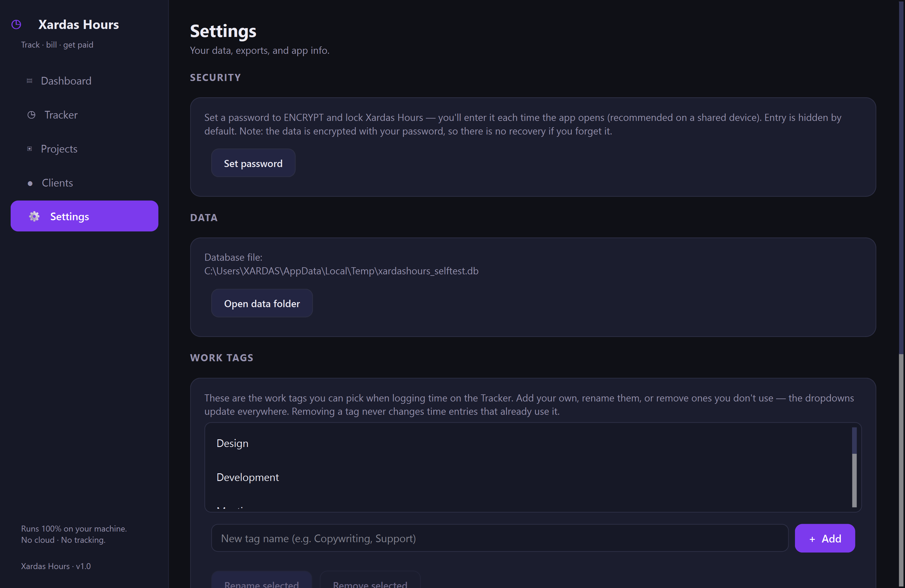The height and width of the screenshot is (588, 905).
Task: Click the Clients dot icon
Action: pyautogui.click(x=30, y=183)
